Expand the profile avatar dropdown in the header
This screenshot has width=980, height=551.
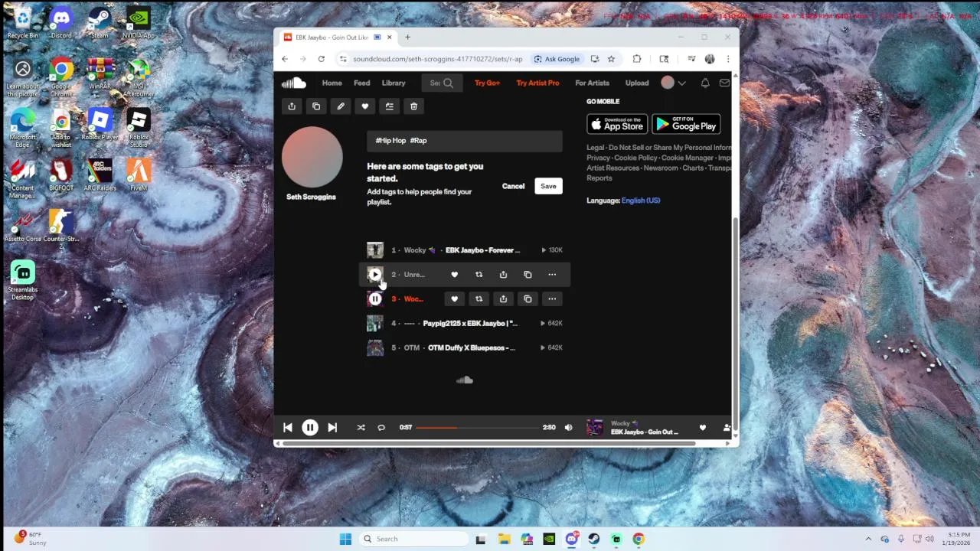pos(673,83)
